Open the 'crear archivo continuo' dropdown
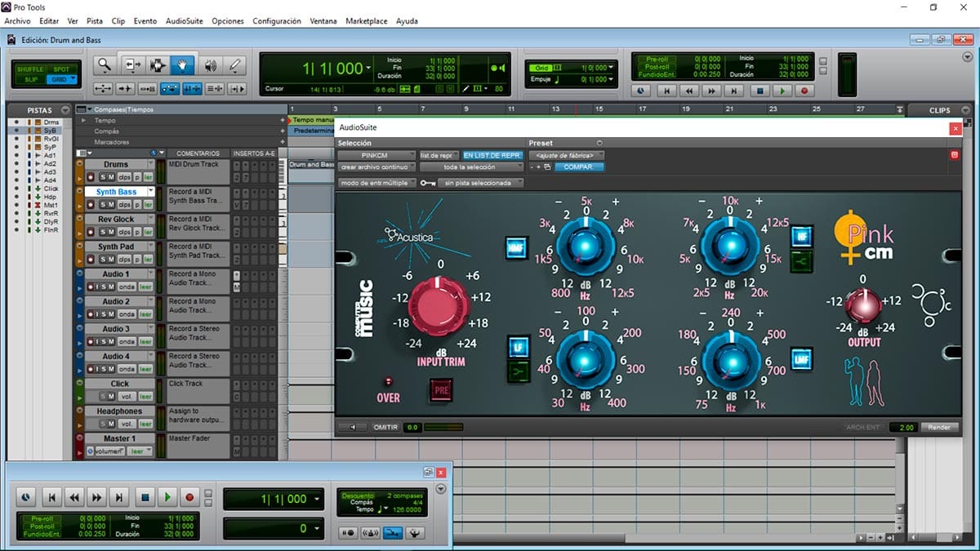 coord(377,167)
